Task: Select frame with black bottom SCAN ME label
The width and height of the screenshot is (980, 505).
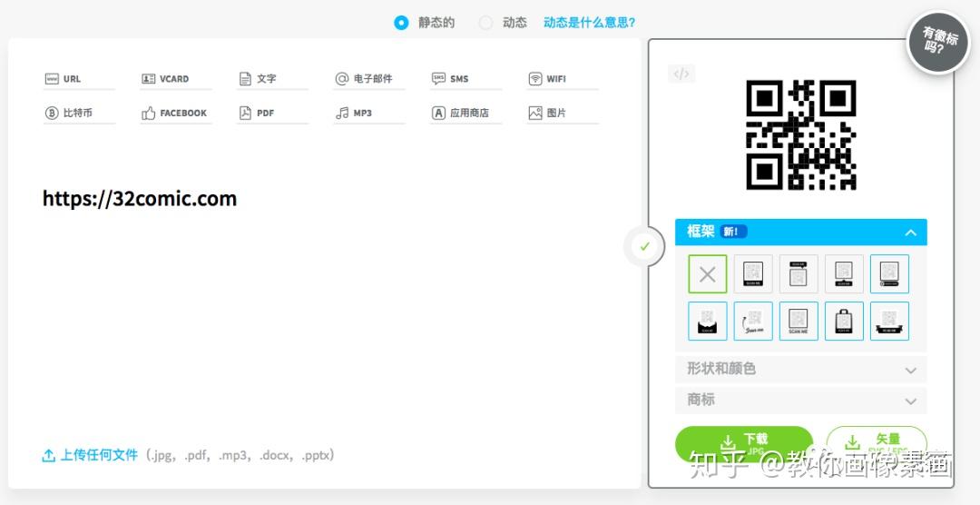Action: (x=753, y=274)
